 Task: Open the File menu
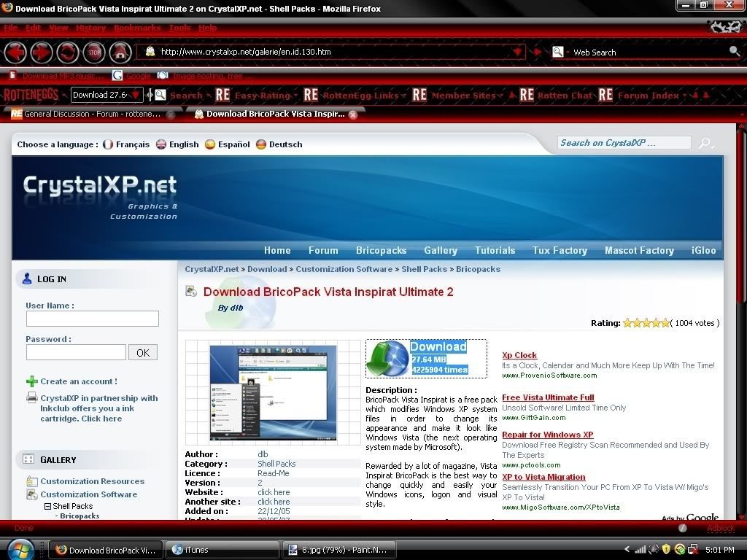(10, 28)
